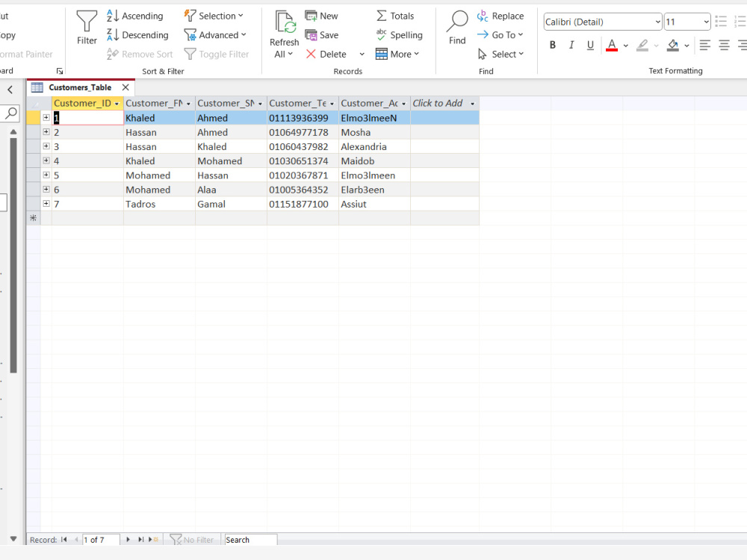Open Customer_ID column filter dropdown
The height and width of the screenshot is (560, 747).
[x=117, y=104]
